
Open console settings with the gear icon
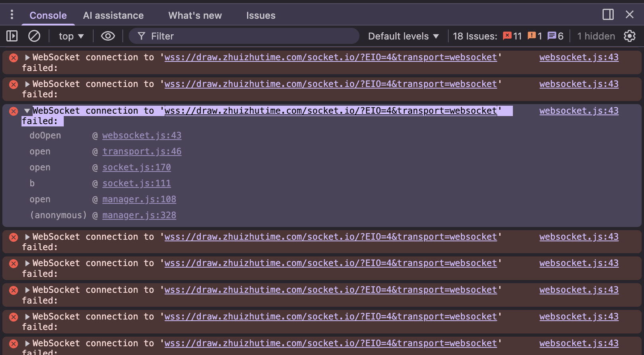click(630, 36)
